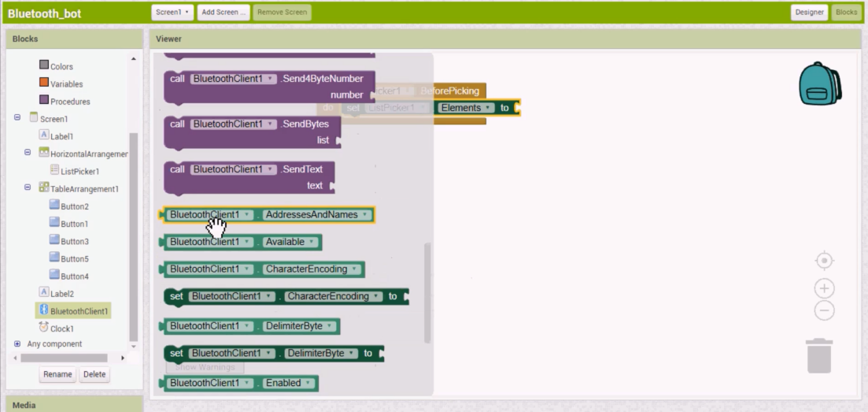Click the call SendBytes block
The height and width of the screenshot is (412, 868).
(x=253, y=132)
